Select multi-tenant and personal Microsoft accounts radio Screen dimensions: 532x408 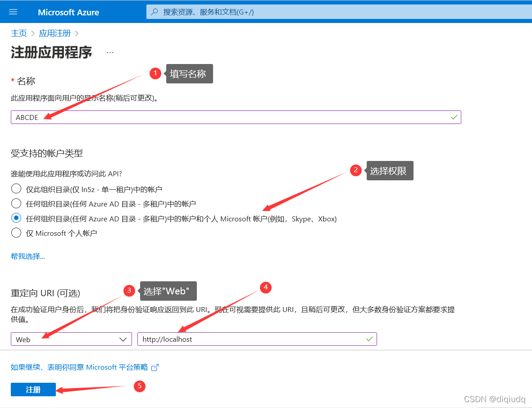(x=16, y=218)
